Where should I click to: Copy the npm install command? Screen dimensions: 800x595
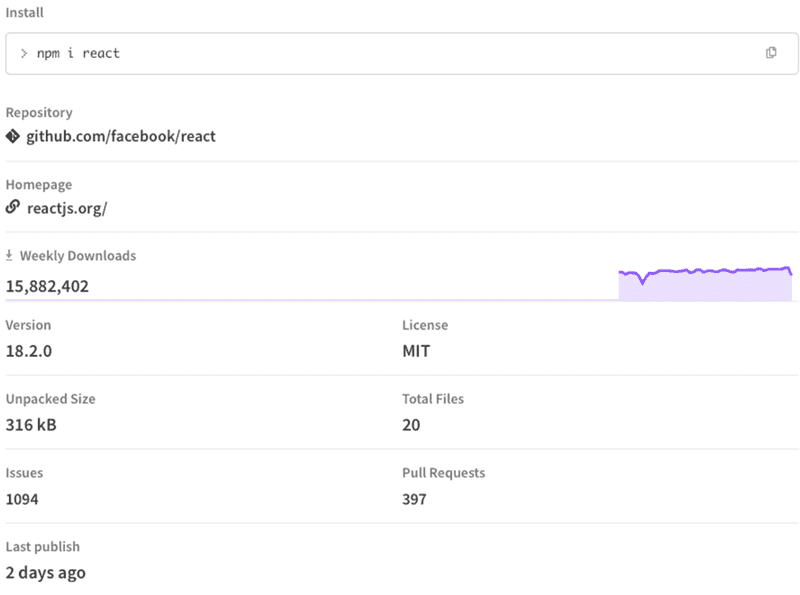click(x=770, y=53)
